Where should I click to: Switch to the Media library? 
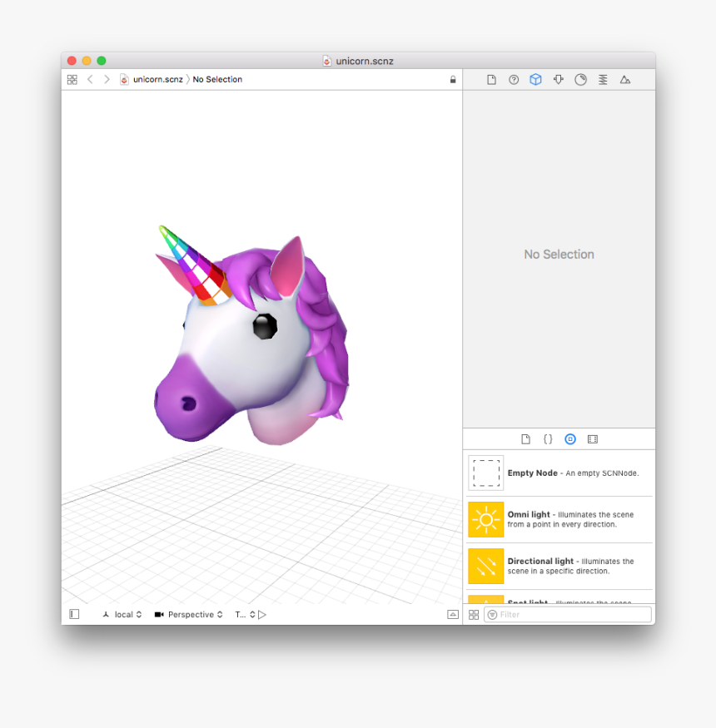(593, 438)
